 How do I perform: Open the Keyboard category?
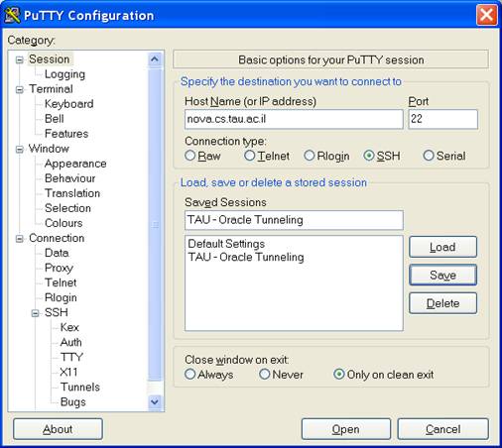[x=68, y=104]
